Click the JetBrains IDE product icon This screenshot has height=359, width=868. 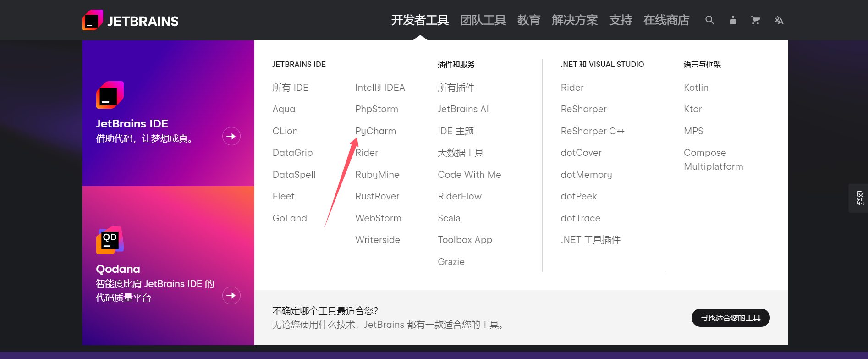(110, 95)
